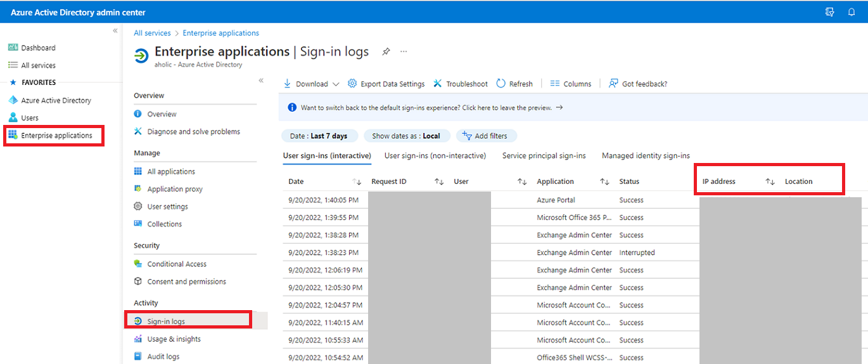This screenshot has width=868, height=364.
Task: Click the Azure Active Directory admin center title
Action: (x=78, y=12)
